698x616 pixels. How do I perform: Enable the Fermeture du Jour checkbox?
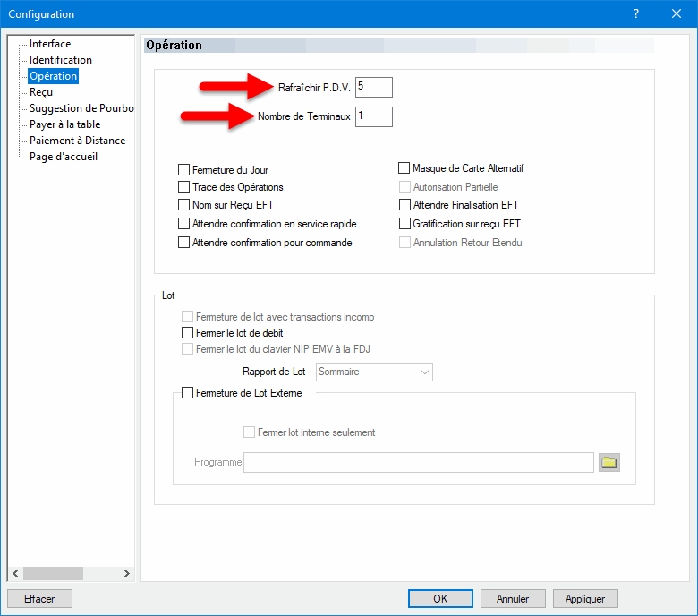pos(184,170)
